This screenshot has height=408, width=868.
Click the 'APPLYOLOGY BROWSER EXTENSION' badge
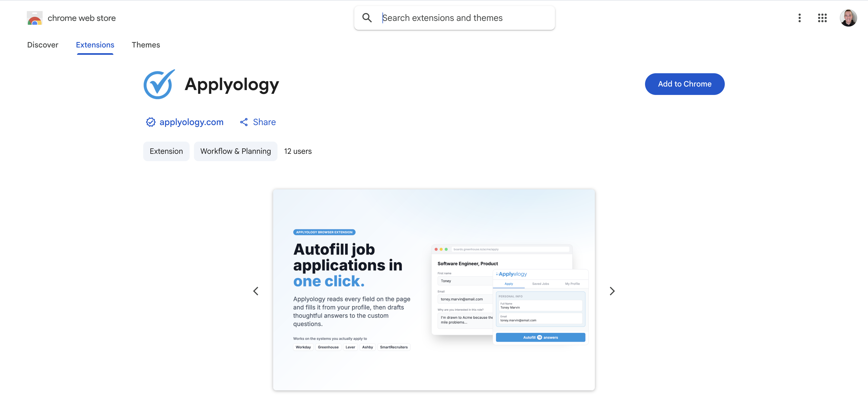point(324,232)
